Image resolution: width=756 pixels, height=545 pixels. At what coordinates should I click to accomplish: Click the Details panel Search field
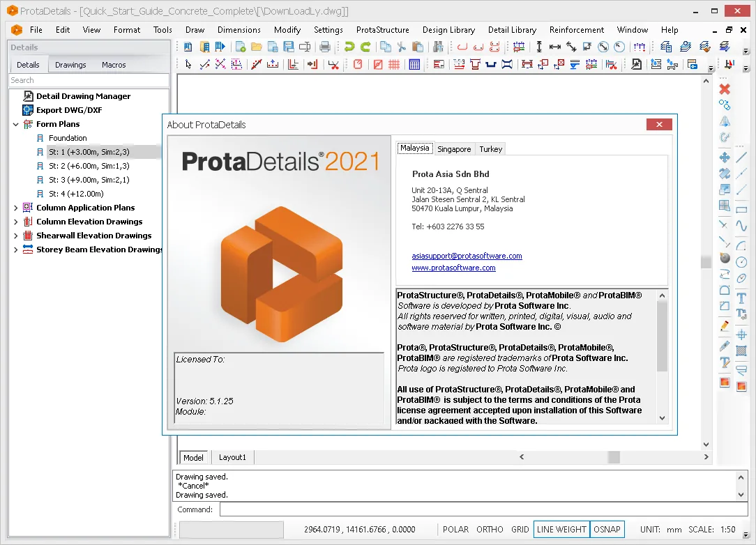click(x=89, y=80)
